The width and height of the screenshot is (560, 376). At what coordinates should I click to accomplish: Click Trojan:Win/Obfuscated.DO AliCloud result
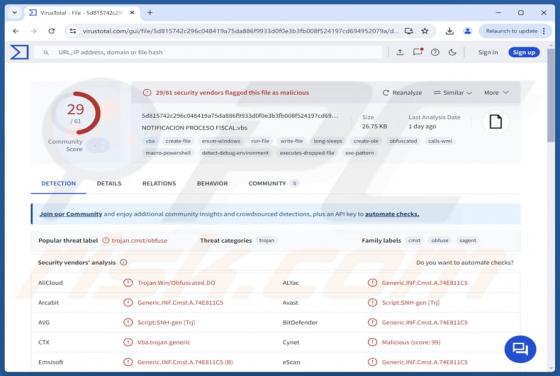176,283
